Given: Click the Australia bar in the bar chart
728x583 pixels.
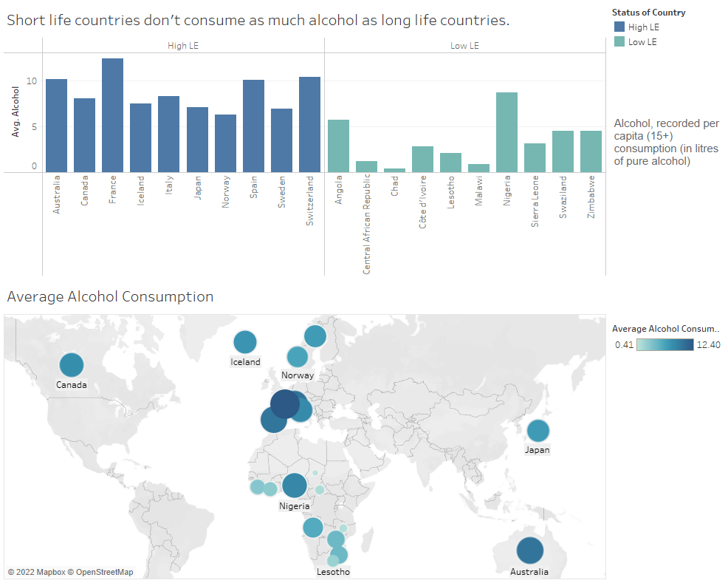Looking at the screenshot, I should pos(56,126).
